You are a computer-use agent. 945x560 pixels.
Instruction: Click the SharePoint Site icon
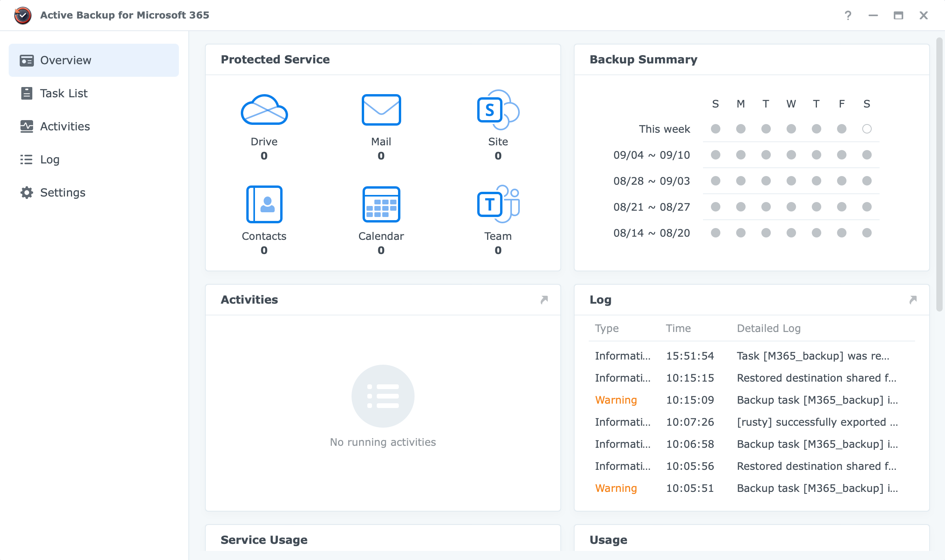[x=498, y=110]
